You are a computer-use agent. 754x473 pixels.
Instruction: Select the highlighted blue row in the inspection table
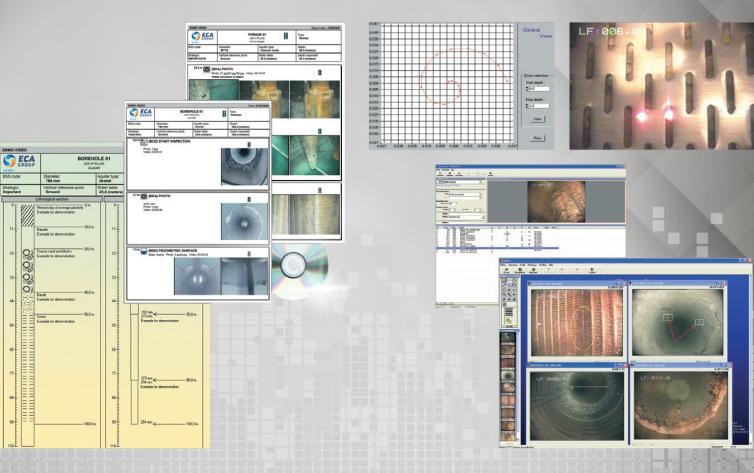(x=497, y=249)
